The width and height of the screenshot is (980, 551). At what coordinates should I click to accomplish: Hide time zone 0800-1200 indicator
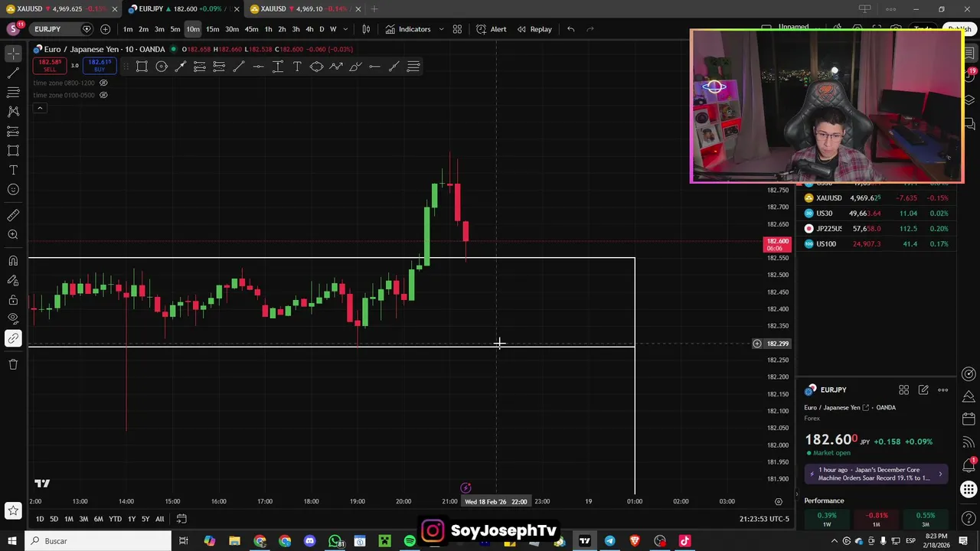(103, 83)
